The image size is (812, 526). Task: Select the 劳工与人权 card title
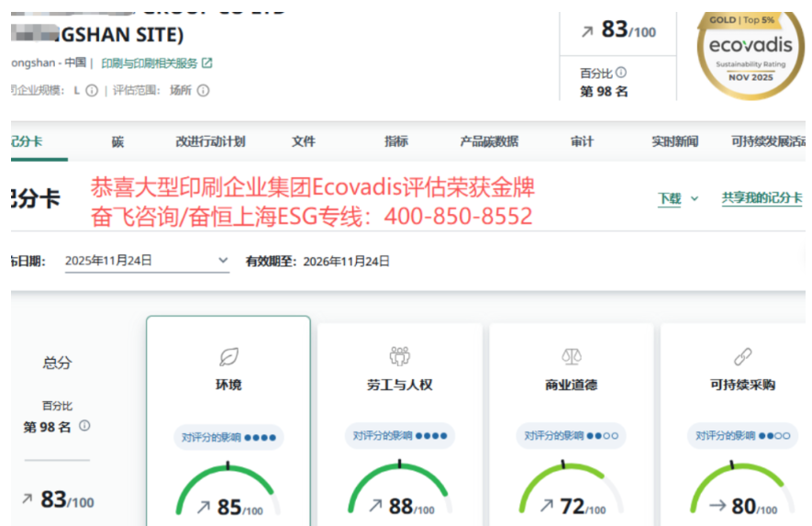(400, 385)
